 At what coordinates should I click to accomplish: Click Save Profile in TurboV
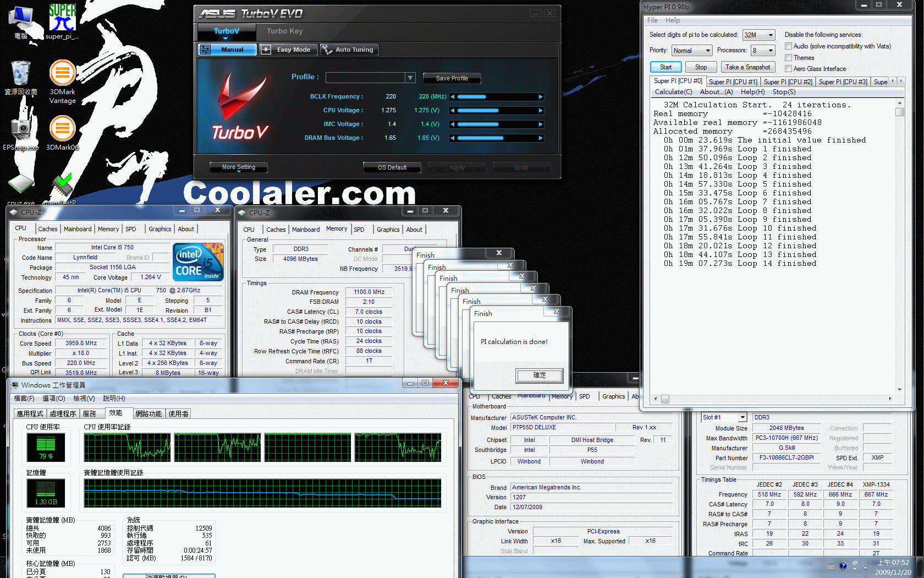click(452, 78)
